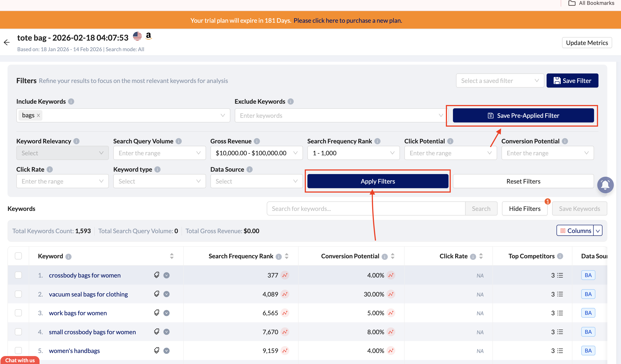Open the Keyword type dropdown
The image size is (621, 364).
[159, 181]
